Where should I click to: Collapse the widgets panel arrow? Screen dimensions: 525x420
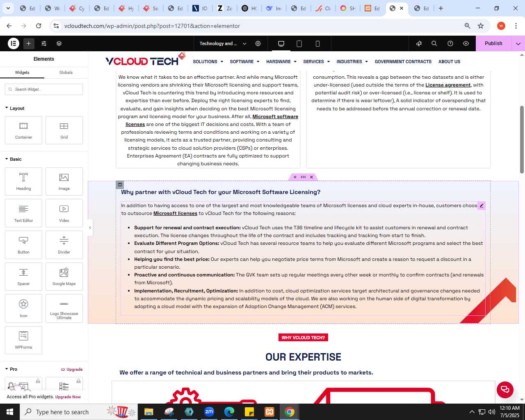(90, 228)
